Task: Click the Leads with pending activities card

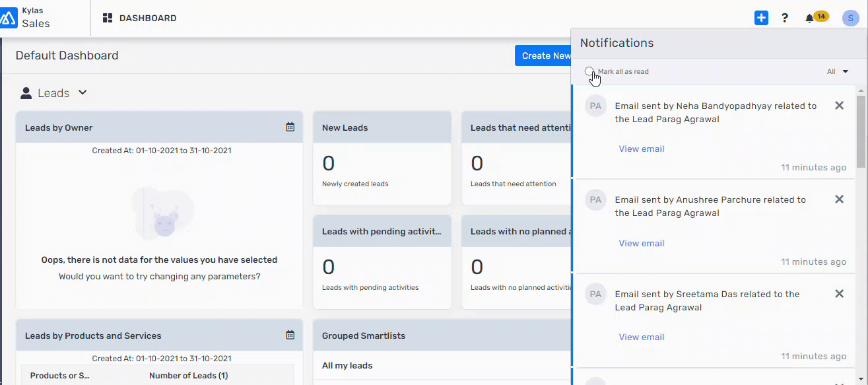Action: coord(382,262)
